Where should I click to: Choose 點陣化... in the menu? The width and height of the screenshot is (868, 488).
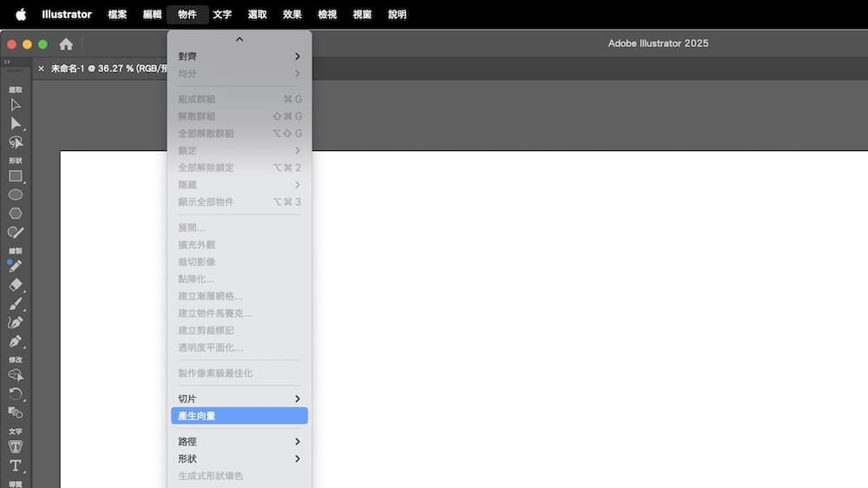coord(240,280)
